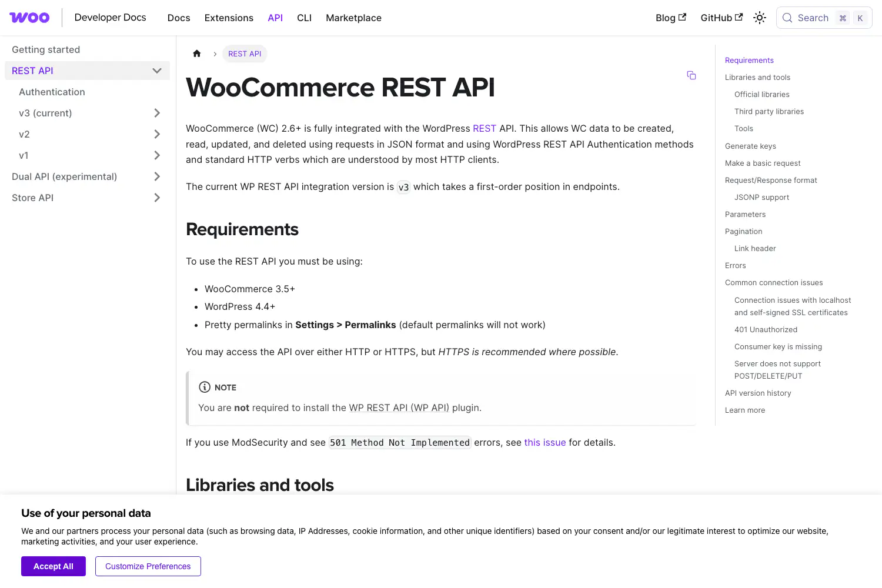Jump to Learn more in contents
The height and width of the screenshot is (588, 882).
[745, 410]
